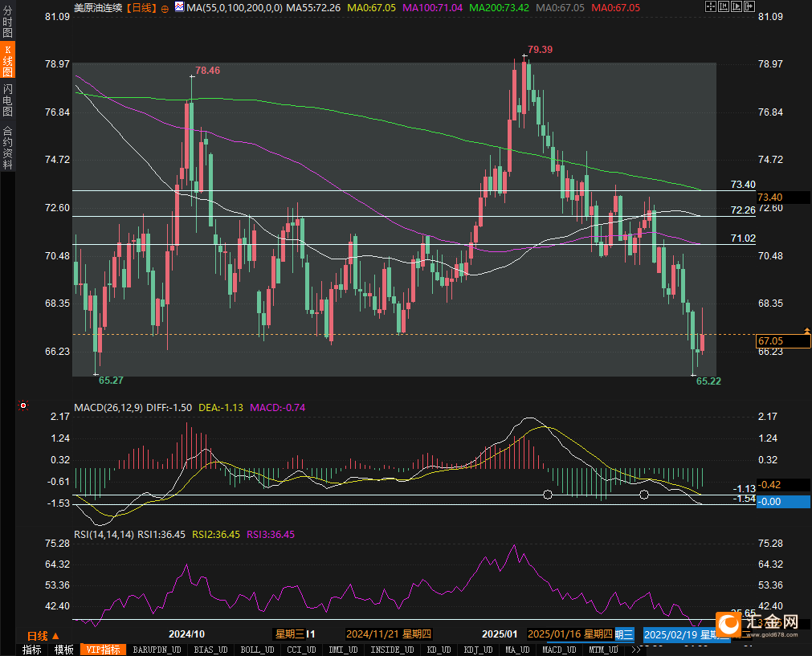This screenshot has height=656, width=812.
Task: Click the RSI(14,14,14) indicator label
Action: click(x=104, y=534)
